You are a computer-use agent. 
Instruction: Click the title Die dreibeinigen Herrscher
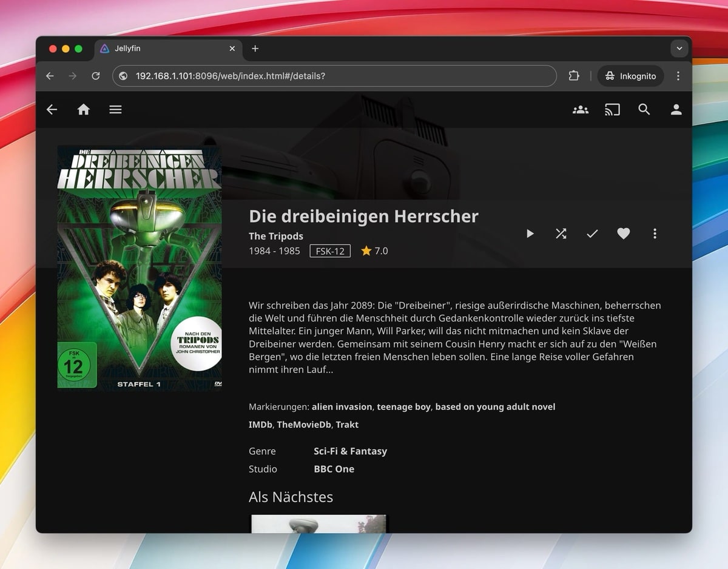point(363,216)
